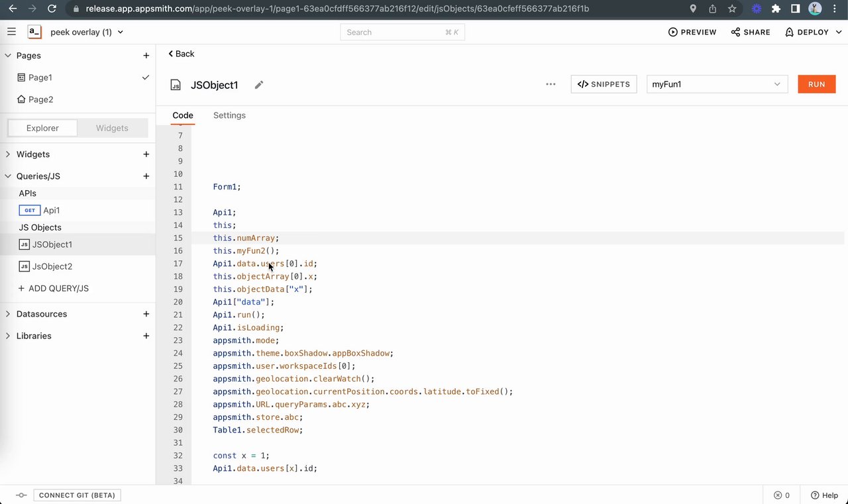Switch to the Settings tab
This screenshot has width=848, height=504.
click(x=229, y=115)
